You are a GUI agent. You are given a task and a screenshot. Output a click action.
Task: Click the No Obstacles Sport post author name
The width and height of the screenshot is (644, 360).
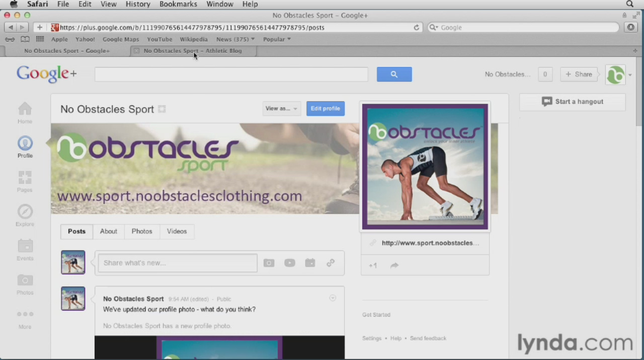coord(133,299)
